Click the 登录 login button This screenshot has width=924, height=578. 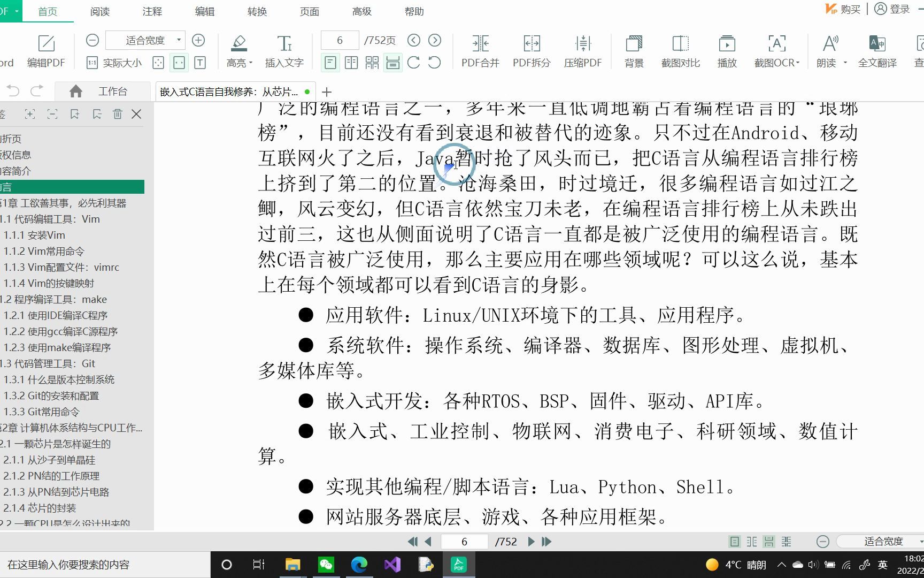tap(892, 9)
